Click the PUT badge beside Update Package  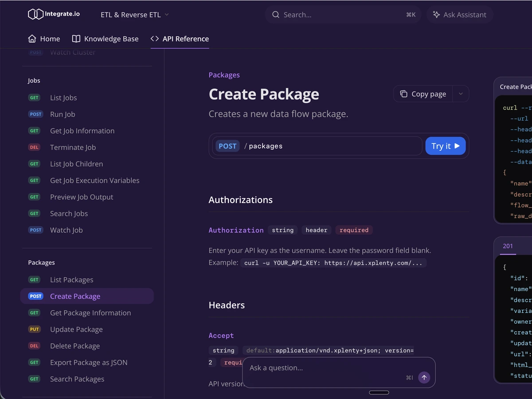click(35, 329)
